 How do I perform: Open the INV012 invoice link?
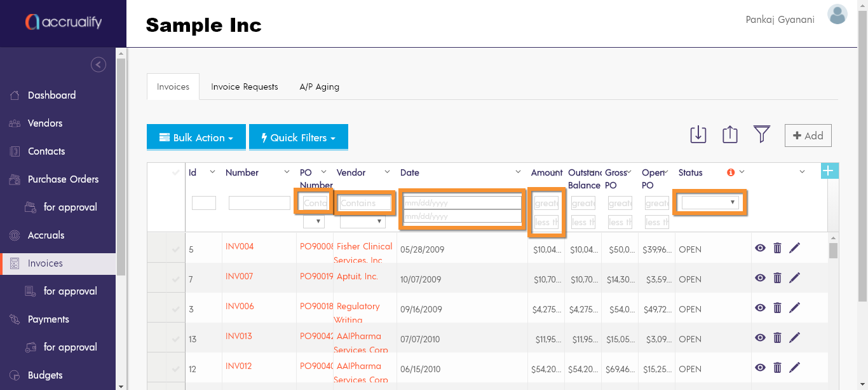pos(239,366)
